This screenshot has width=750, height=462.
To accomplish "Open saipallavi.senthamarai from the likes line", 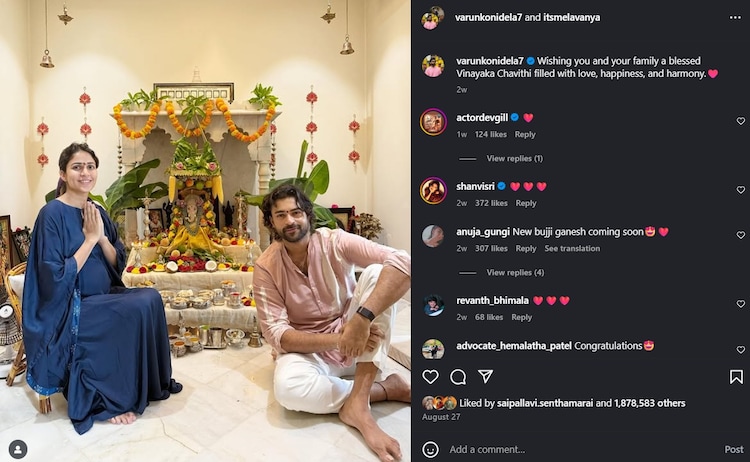I will 545,403.
